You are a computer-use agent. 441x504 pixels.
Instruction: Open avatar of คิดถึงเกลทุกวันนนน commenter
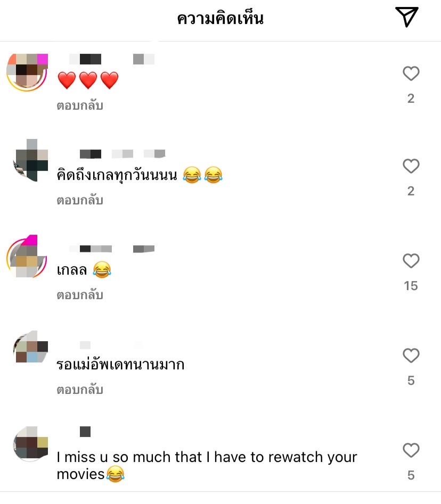30,160
